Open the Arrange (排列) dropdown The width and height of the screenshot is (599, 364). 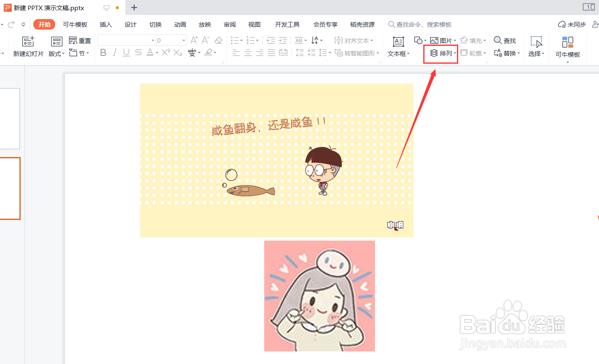[443, 53]
